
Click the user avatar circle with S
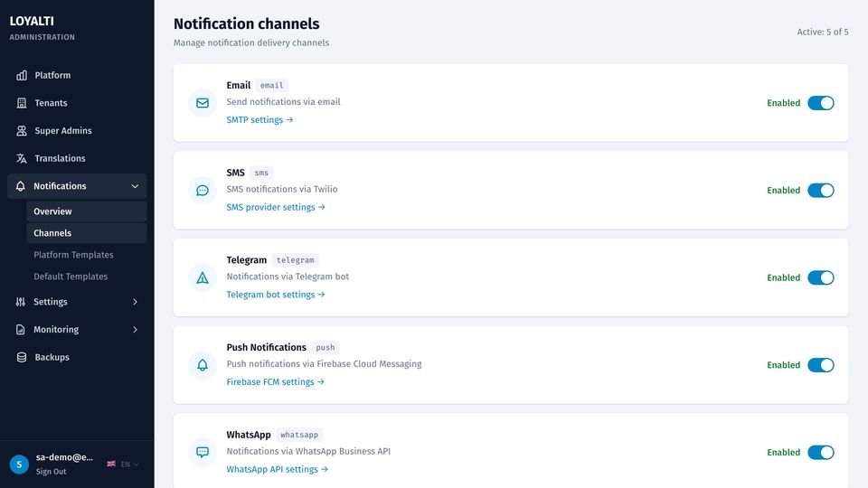coord(19,465)
